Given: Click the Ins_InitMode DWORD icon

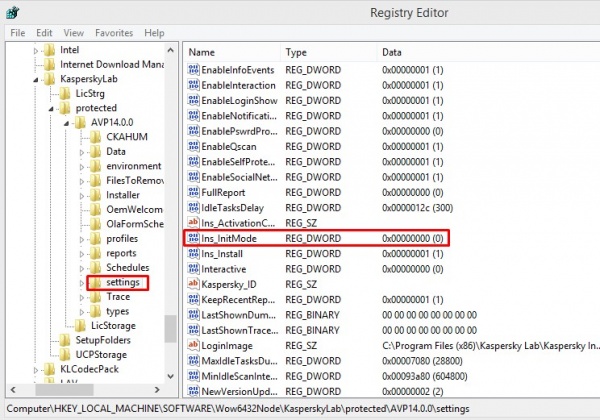Looking at the screenshot, I should (x=193, y=238).
